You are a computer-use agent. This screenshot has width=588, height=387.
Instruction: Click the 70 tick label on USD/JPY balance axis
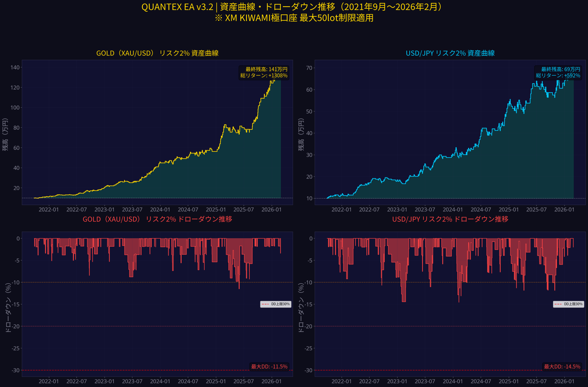(309, 68)
